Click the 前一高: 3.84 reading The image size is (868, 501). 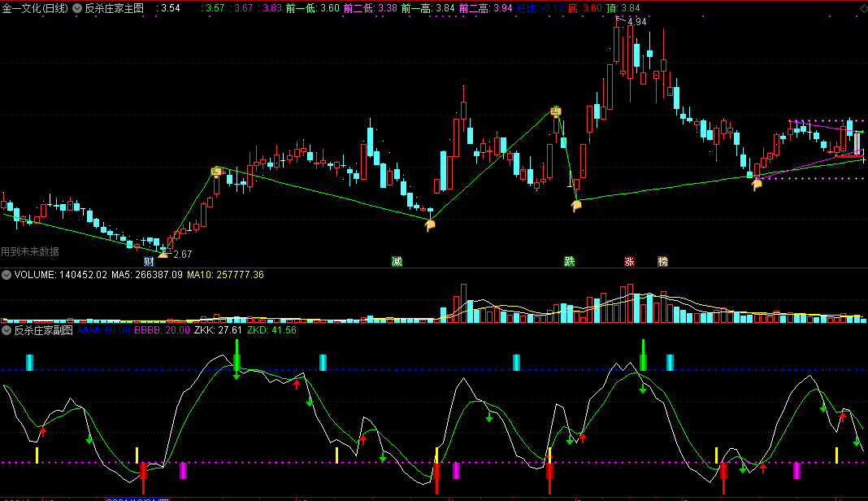428,8
